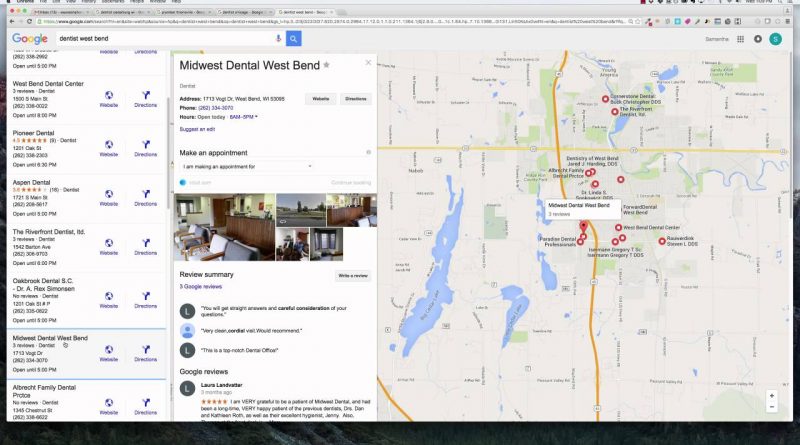The width and height of the screenshot is (800, 445).
Task: Close the Midwest Dental details panel
Action: click(368, 62)
